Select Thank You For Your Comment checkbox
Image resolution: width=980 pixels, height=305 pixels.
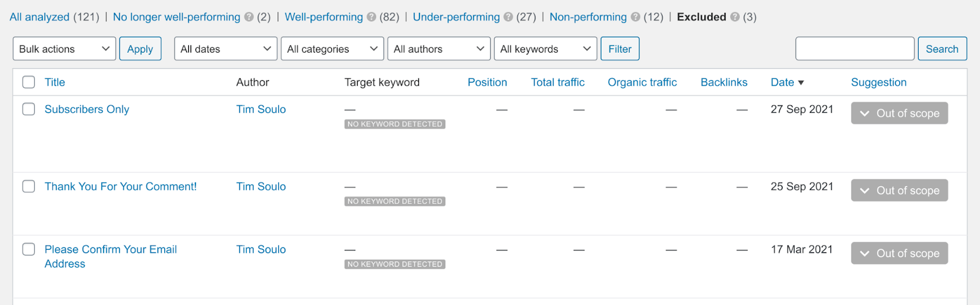[29, 186]
